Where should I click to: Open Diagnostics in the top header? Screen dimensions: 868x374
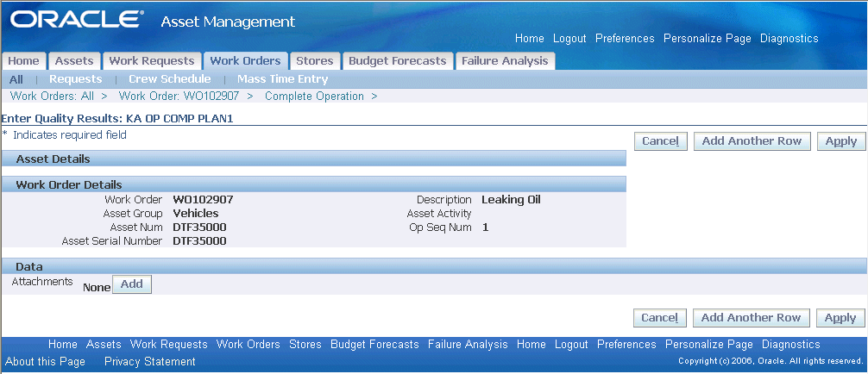pos(789,38)
